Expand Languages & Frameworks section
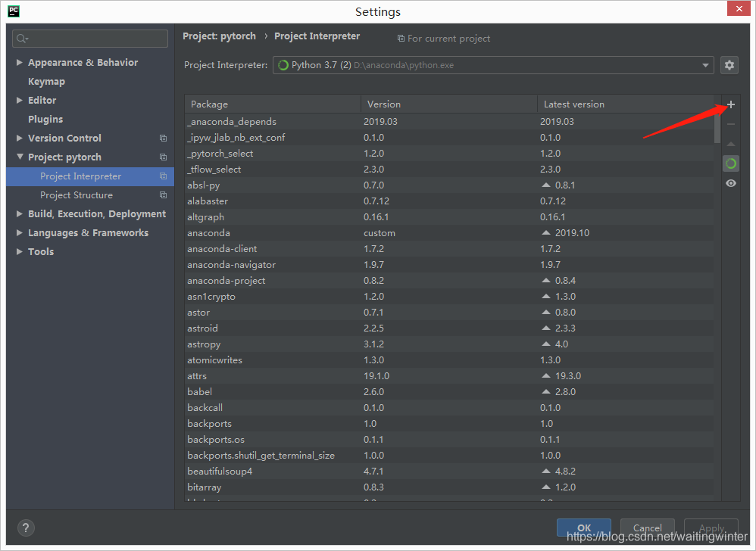This screenshot has width=756, height=551. [19, 232]
